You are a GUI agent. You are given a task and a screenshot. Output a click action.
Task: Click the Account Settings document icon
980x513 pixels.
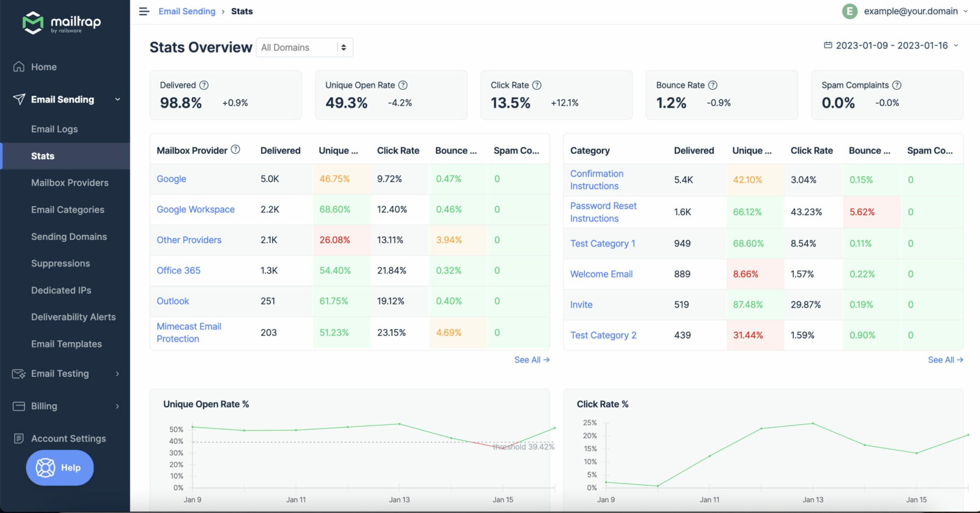point(19,438)
